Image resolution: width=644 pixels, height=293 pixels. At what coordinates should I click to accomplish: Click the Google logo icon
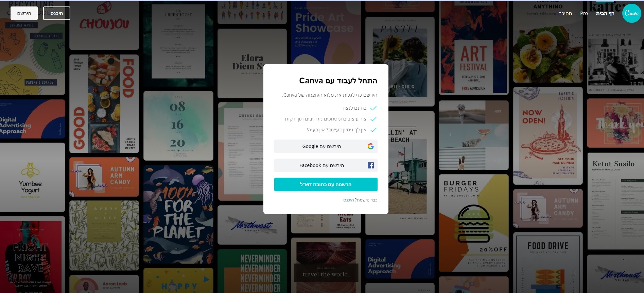point(370,146)
